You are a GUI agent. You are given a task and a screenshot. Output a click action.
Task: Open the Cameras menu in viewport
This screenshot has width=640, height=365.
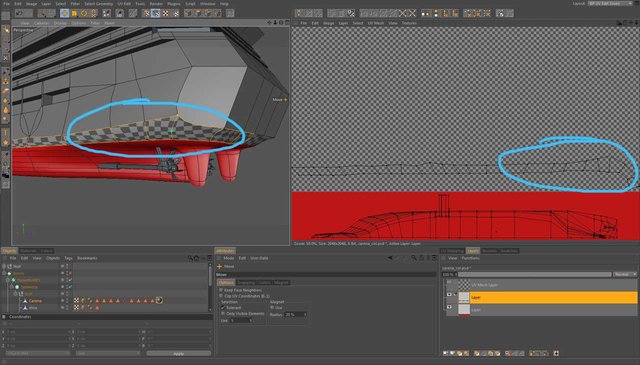tap(41, 23)
